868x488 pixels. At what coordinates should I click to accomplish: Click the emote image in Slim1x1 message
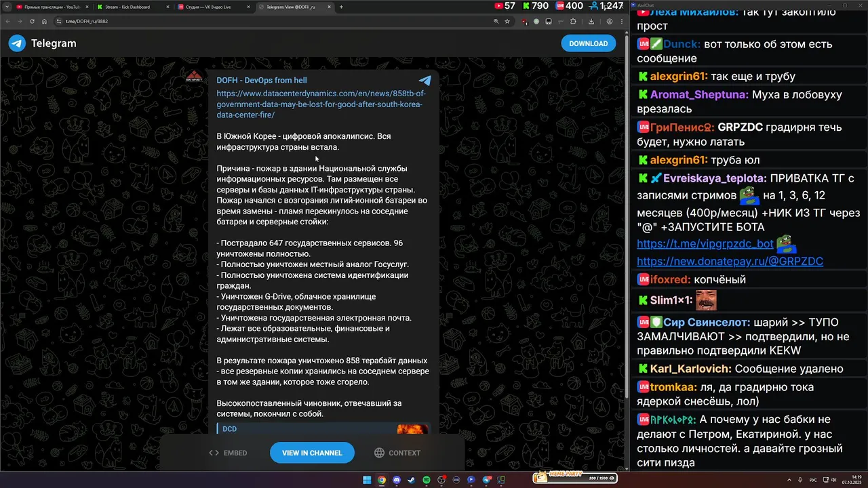[x=706, y=300]
